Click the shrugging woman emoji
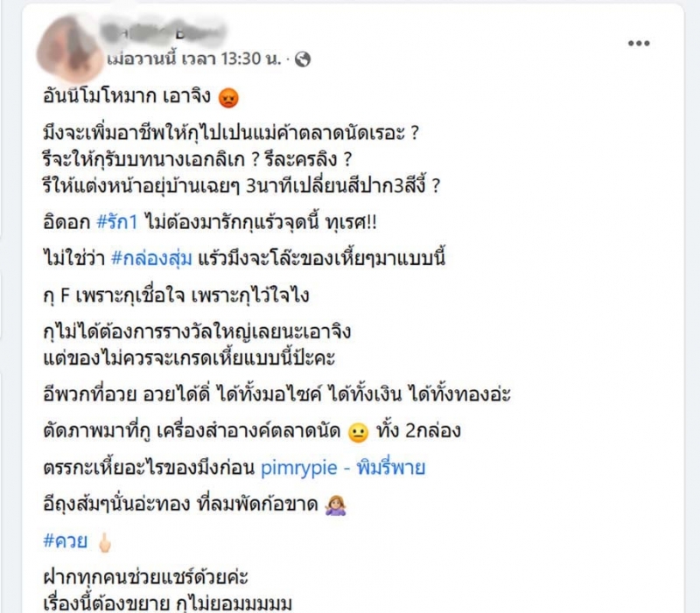 pyautogui.click(x=335, y=505)
